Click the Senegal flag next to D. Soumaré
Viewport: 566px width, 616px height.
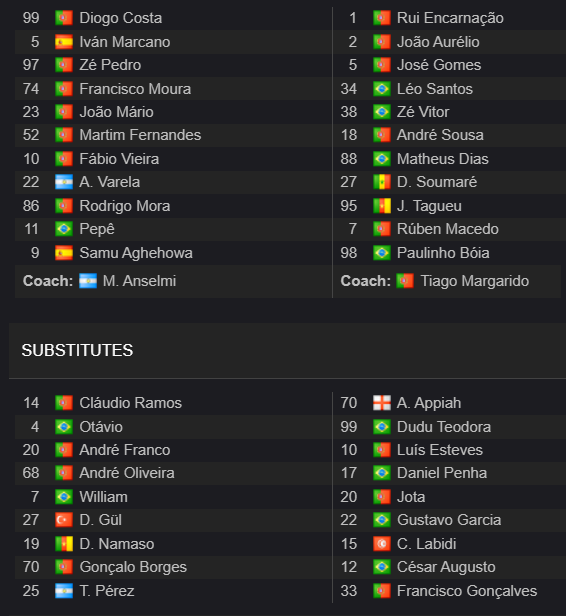click(x=381, y=182)
